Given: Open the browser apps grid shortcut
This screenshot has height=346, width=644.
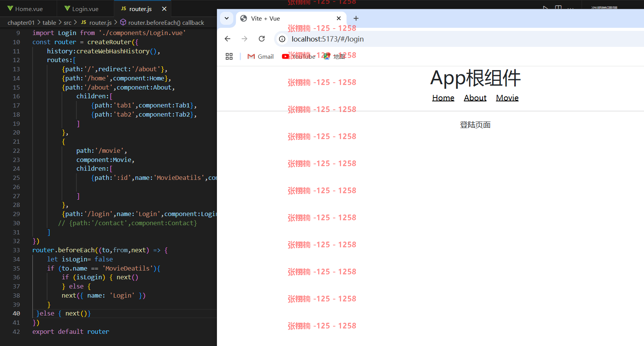Looking at the screenshot, I should tap(229, 56).
